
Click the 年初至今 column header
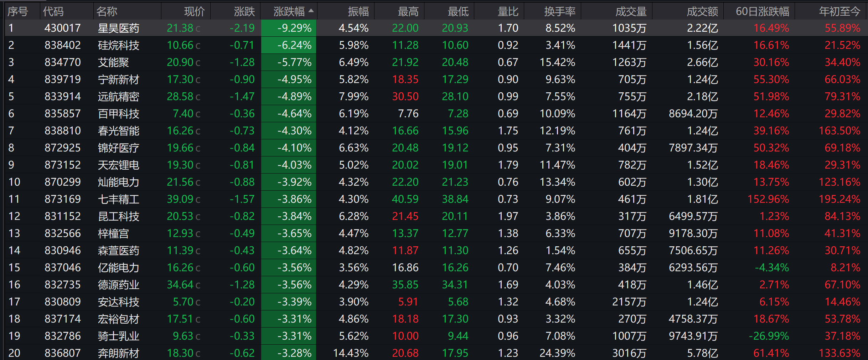[x=840, y=11]
